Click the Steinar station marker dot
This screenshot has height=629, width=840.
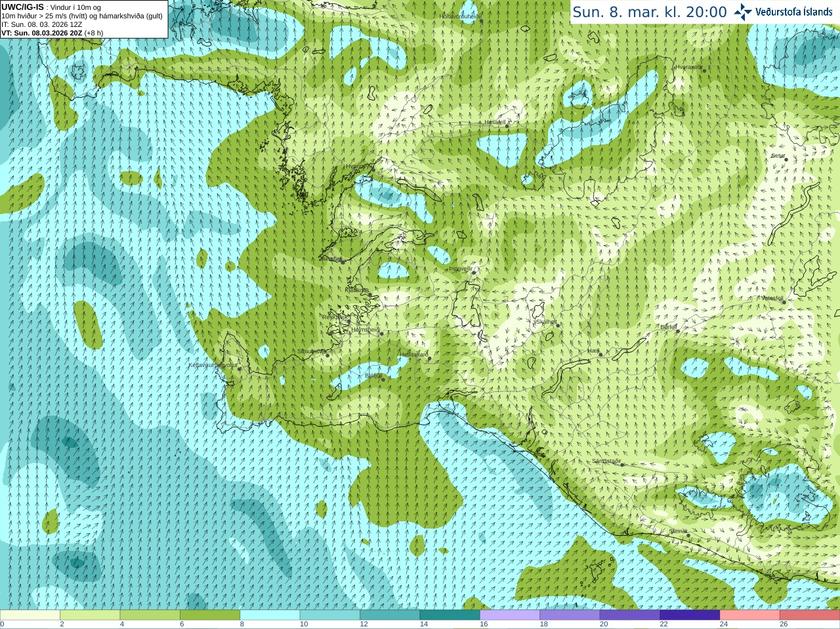pyautogui.click(x=688, y=535)
